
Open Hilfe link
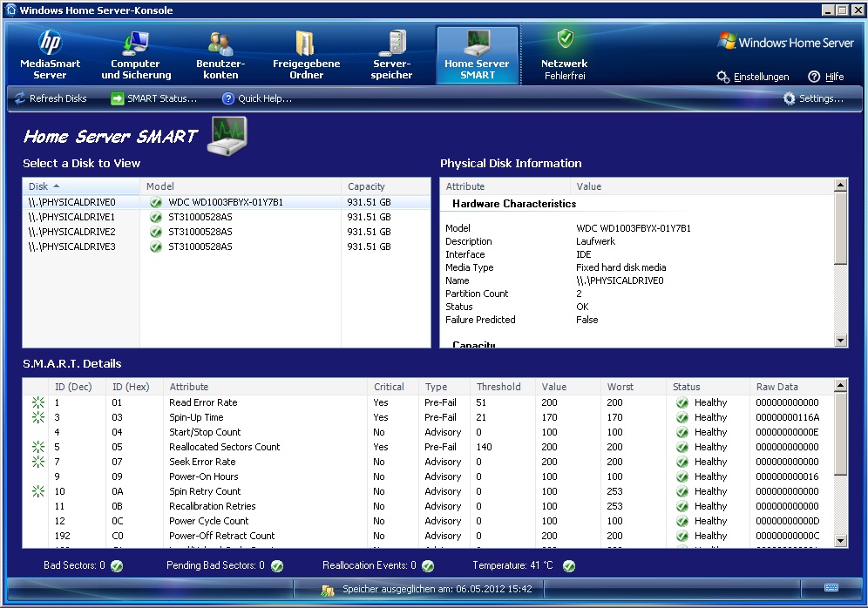coord(826,77)
